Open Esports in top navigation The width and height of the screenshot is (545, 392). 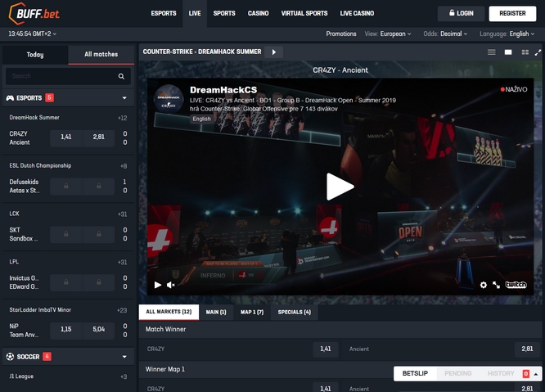click(164, 13)
